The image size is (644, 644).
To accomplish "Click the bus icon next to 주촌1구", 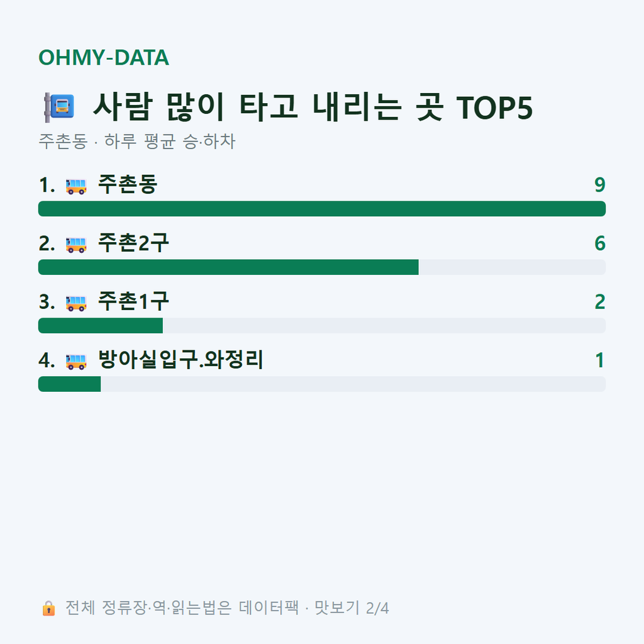I will [x=76, y=304].
